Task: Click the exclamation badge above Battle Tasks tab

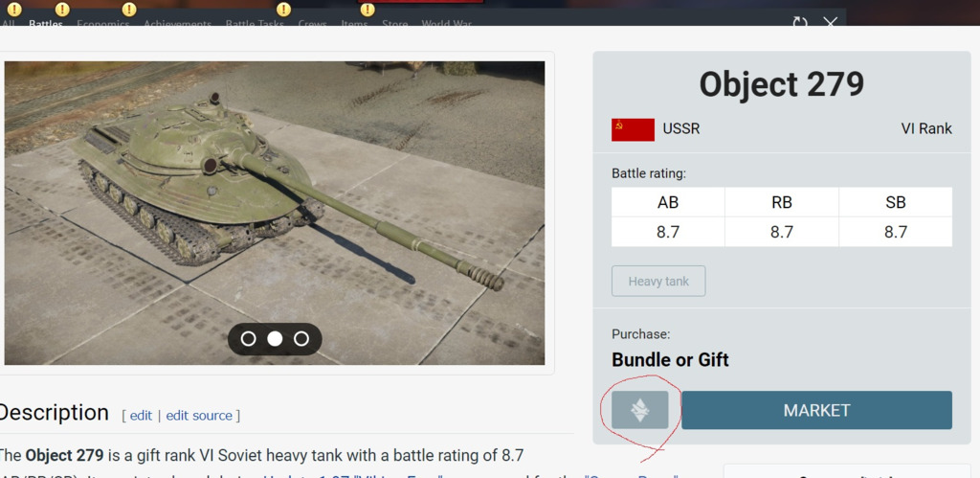Action: tap(283, 10)
